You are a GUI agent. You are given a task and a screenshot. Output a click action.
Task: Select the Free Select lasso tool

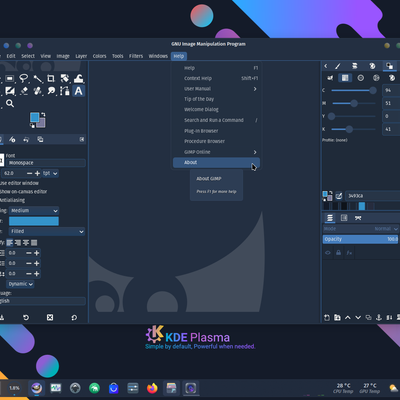tap(23, 79)
